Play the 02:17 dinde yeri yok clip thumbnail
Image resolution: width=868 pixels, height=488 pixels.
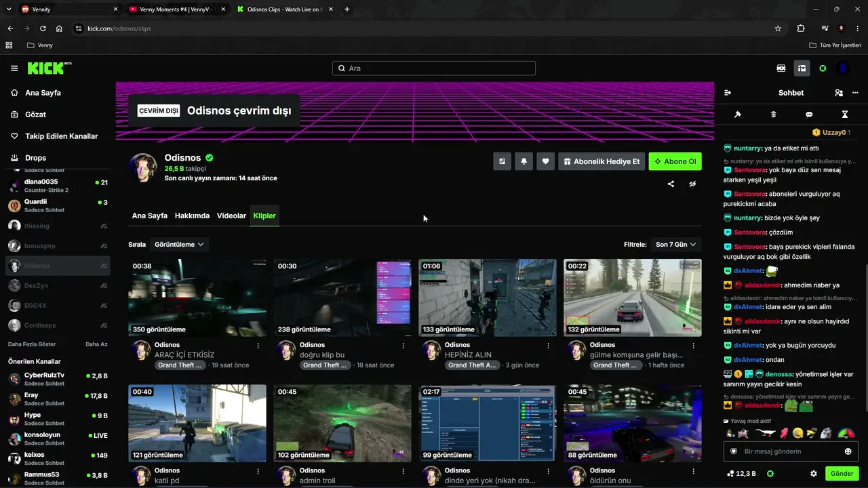[x=488, y=424]
